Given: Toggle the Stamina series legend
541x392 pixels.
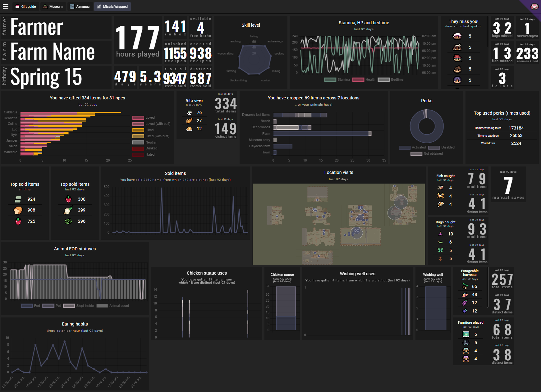Looking at the screenshot, I should tap(337, 80).
